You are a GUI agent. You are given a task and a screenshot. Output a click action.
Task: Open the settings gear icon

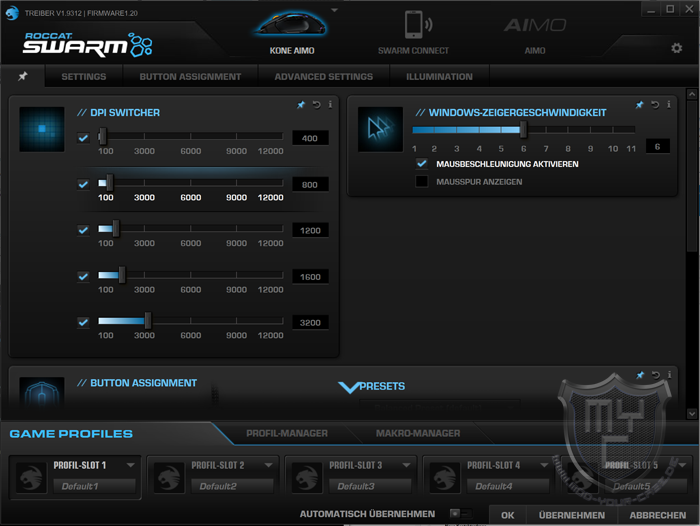[676, 48]
